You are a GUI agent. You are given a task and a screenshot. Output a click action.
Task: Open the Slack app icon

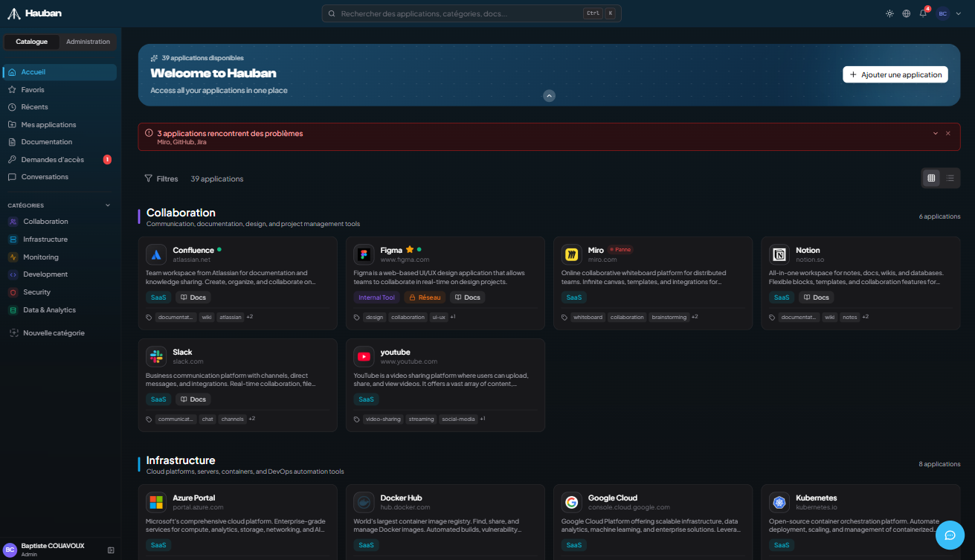(x=156, y=356)
